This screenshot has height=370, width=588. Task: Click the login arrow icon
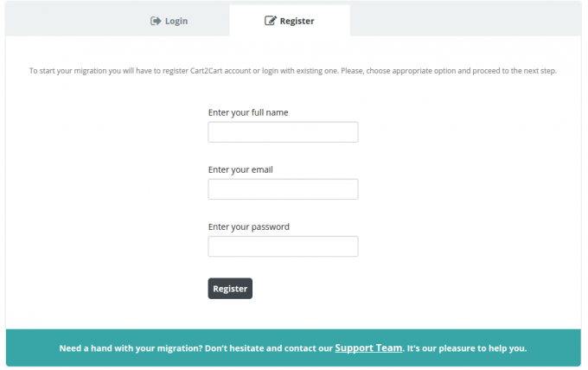(x=156, y=21)
